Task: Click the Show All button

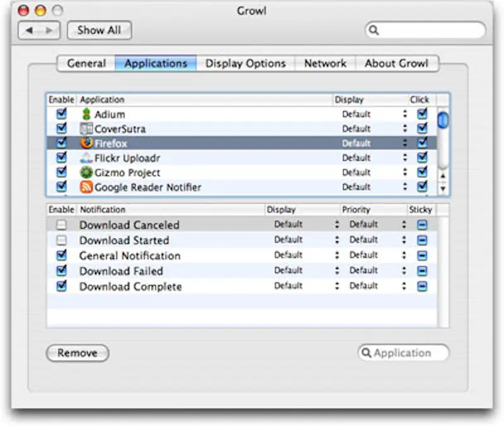Action: 99,30
